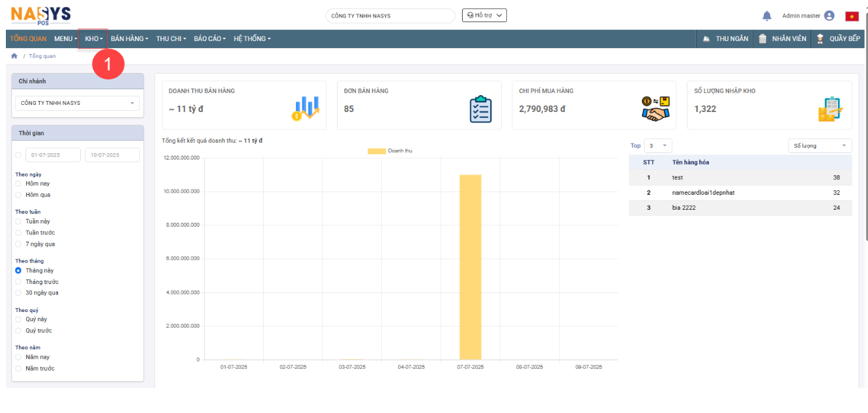Viewport: 868px width, 413px height.
Task: Open the sales revenue chart icon
Action: click(305, 108)
